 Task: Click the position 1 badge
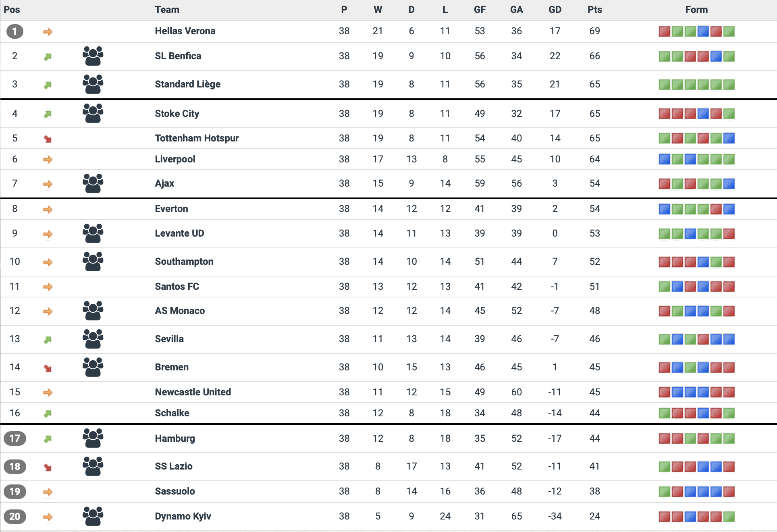tap(15, 31)
